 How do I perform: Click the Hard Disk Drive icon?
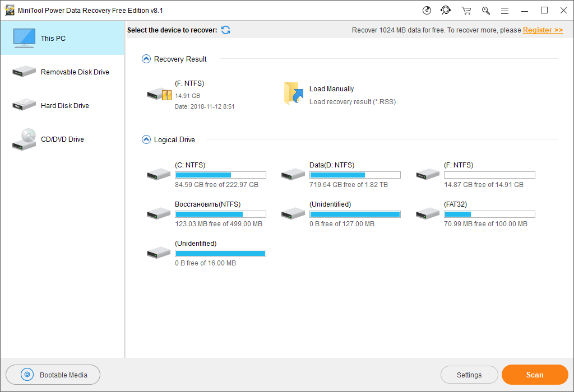pyautogui.click(x=24, y=105)
